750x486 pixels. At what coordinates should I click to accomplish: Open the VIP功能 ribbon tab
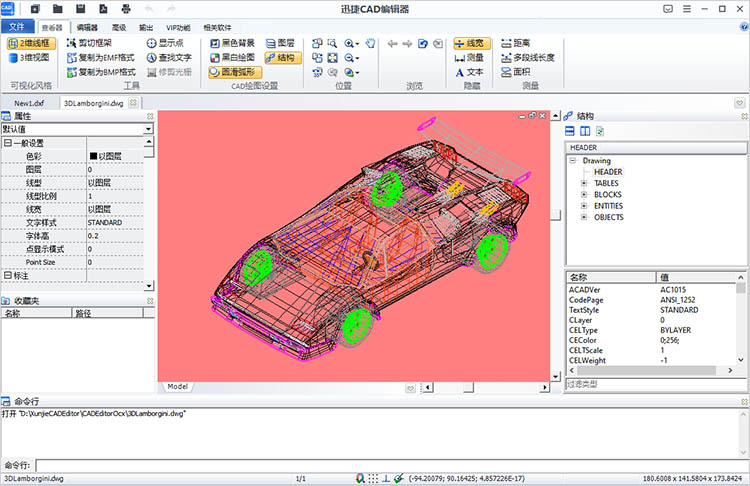[178, 28]
